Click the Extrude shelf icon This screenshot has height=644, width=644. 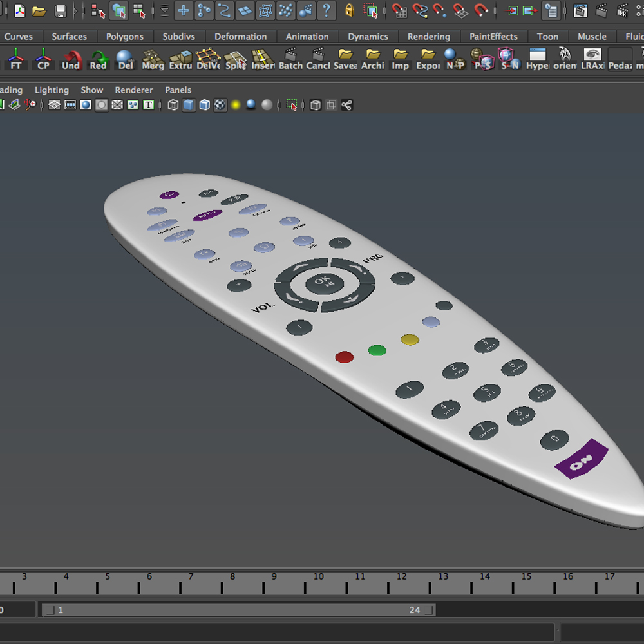pos(180,61)
